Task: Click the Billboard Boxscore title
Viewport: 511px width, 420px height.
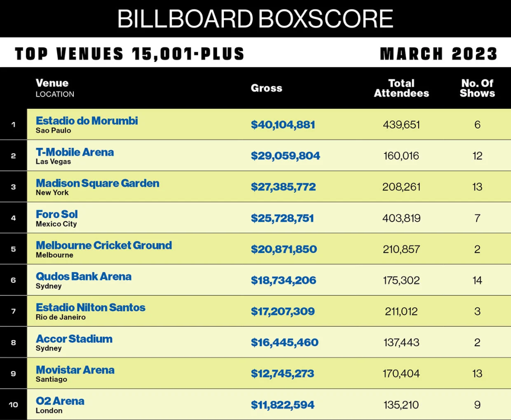Action: point(255,18)
